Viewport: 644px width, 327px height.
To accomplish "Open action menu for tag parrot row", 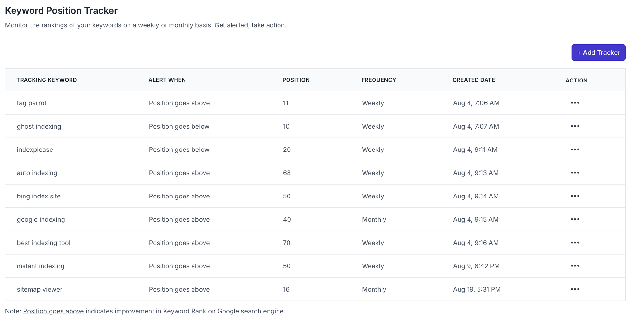I will click(x=575, y=103).
